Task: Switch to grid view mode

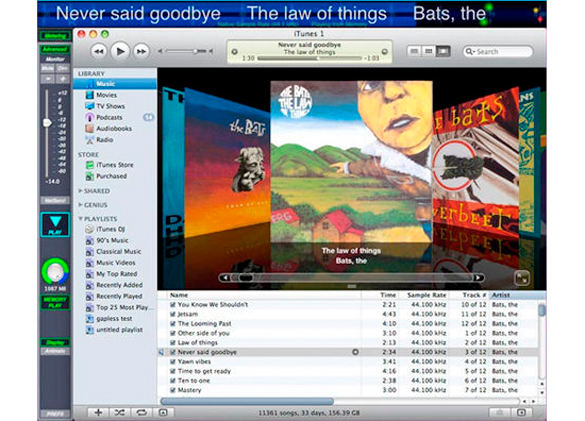Action: click(428, 51)
